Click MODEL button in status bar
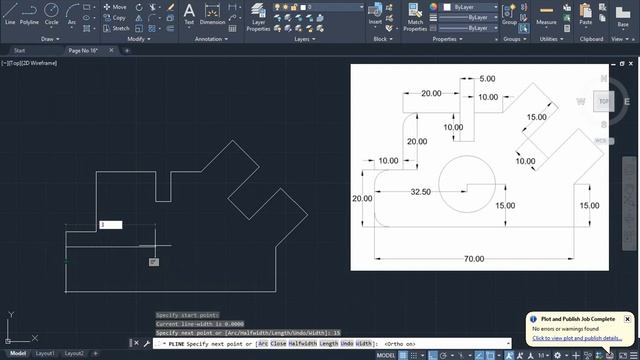 [x=386, y=356]
